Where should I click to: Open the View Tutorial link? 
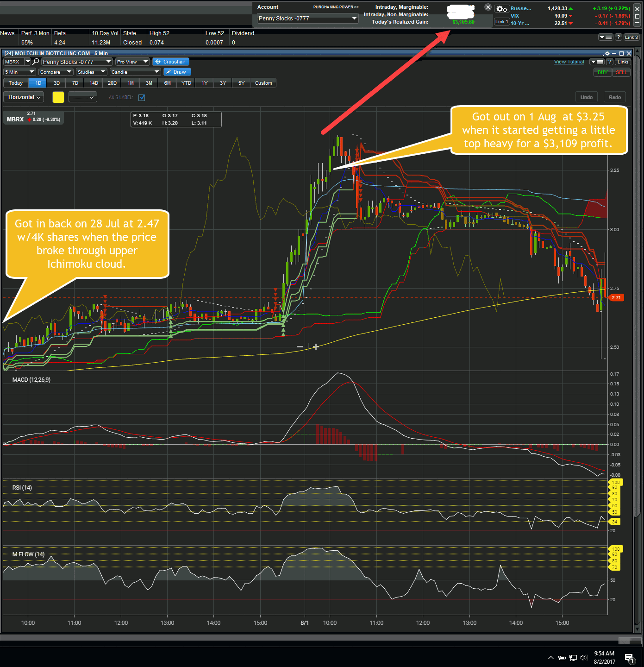(569, 62)
